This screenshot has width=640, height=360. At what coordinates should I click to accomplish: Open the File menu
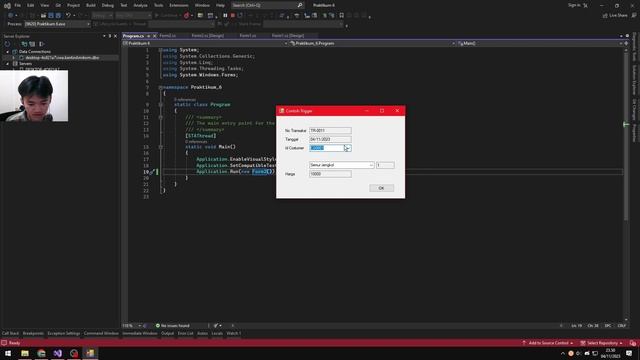tap(18, 5)
